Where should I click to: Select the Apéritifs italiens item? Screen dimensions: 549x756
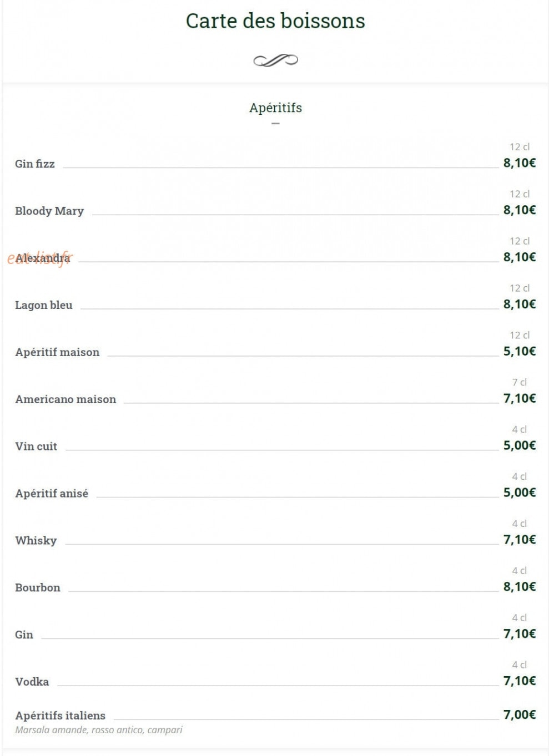[61, 716]
